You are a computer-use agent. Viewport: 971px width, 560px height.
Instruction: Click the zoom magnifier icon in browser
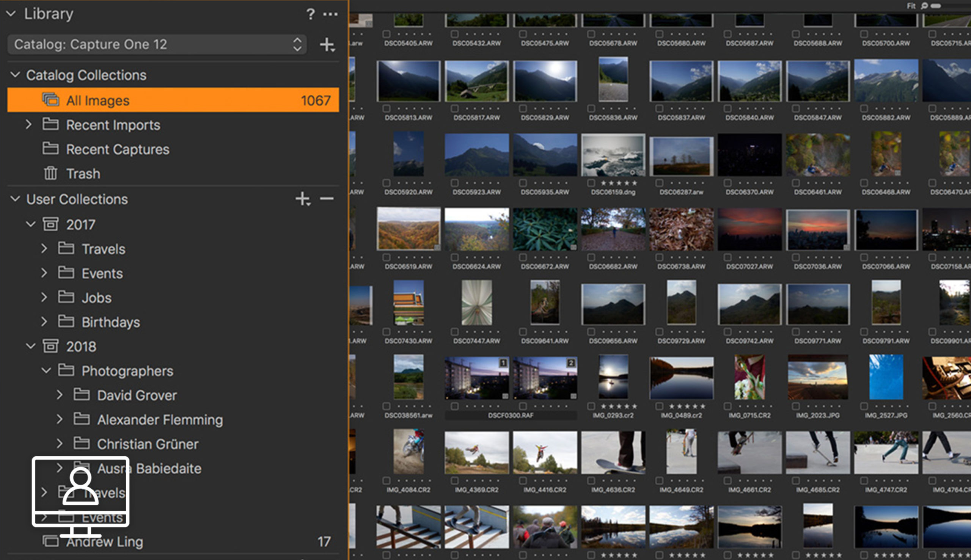pos(924,6)
